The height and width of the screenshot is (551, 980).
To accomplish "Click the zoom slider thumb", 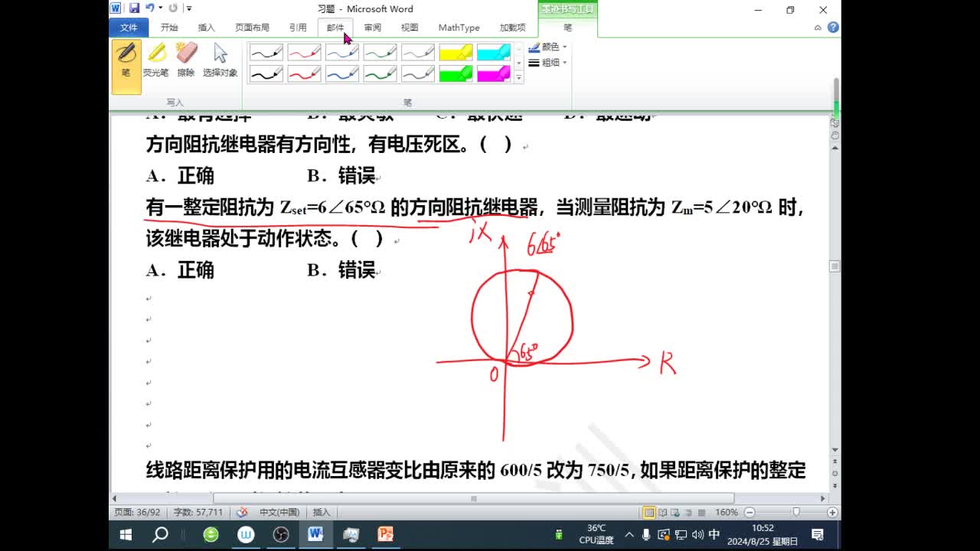I will [x=796, y=512].
